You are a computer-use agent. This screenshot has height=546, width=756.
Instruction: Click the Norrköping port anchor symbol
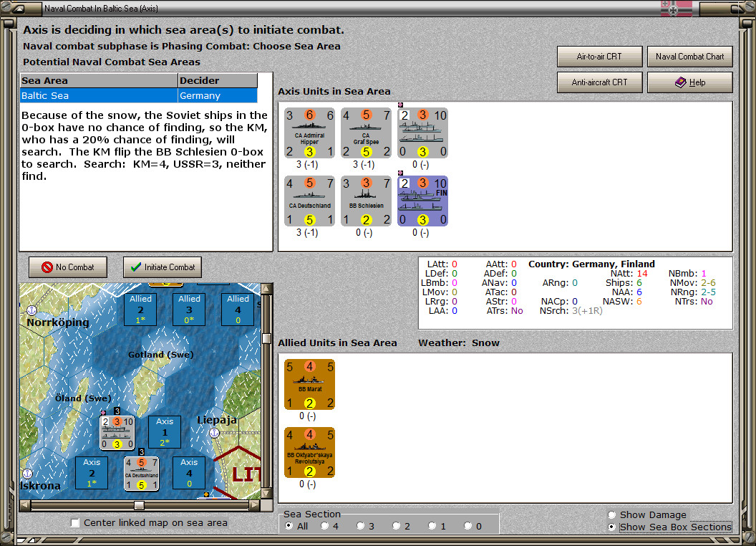pyautogui.click(x=31, y=310)
